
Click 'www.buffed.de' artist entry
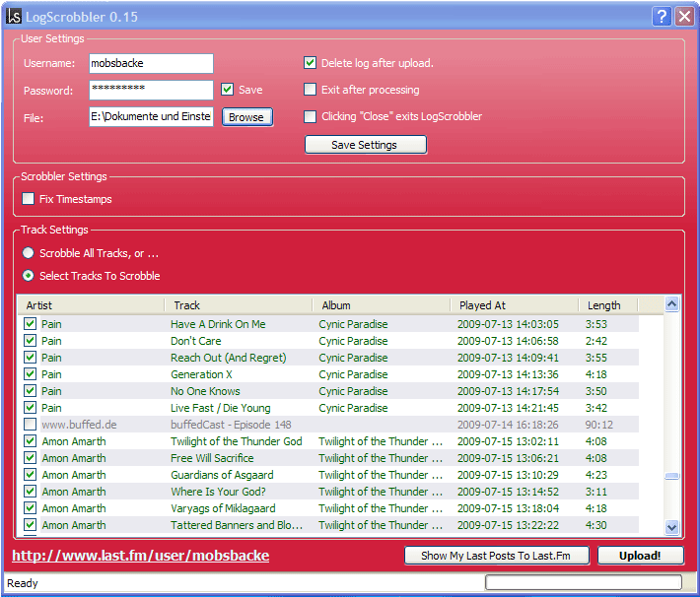79,425
